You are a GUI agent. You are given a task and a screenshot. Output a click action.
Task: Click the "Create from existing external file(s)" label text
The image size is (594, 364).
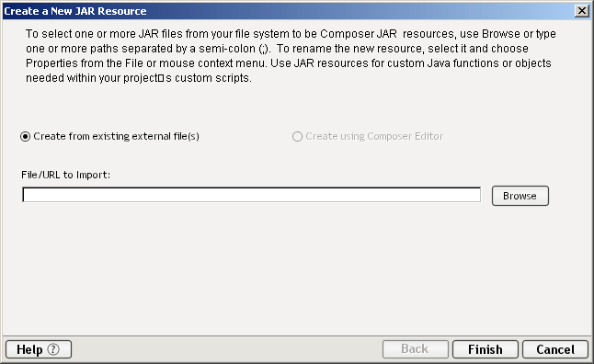(116, 136)
